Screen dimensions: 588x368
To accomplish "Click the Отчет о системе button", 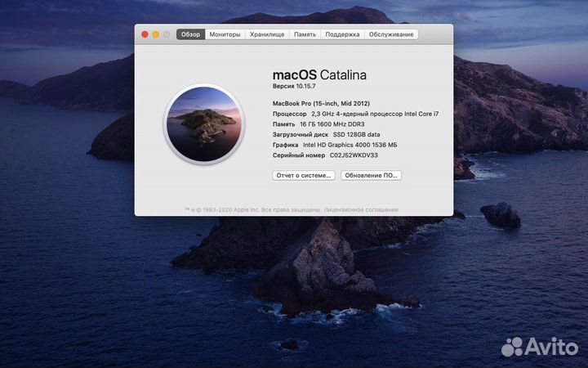I will 303,175.
